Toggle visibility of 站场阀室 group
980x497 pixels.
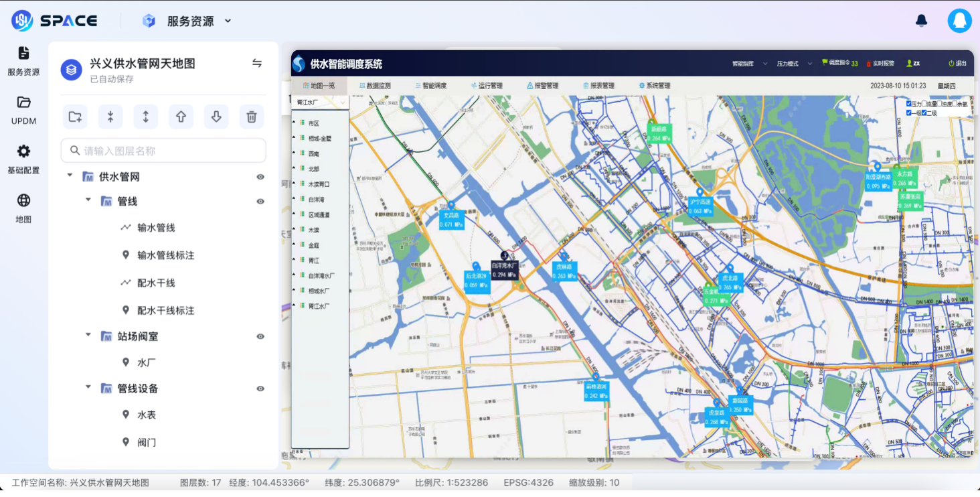260,336
